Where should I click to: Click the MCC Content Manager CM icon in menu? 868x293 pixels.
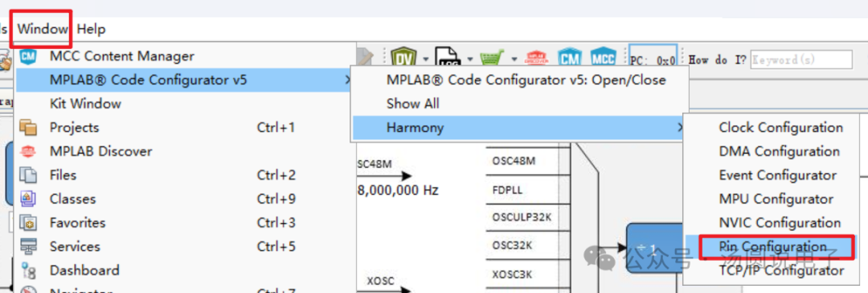(27, 56)
